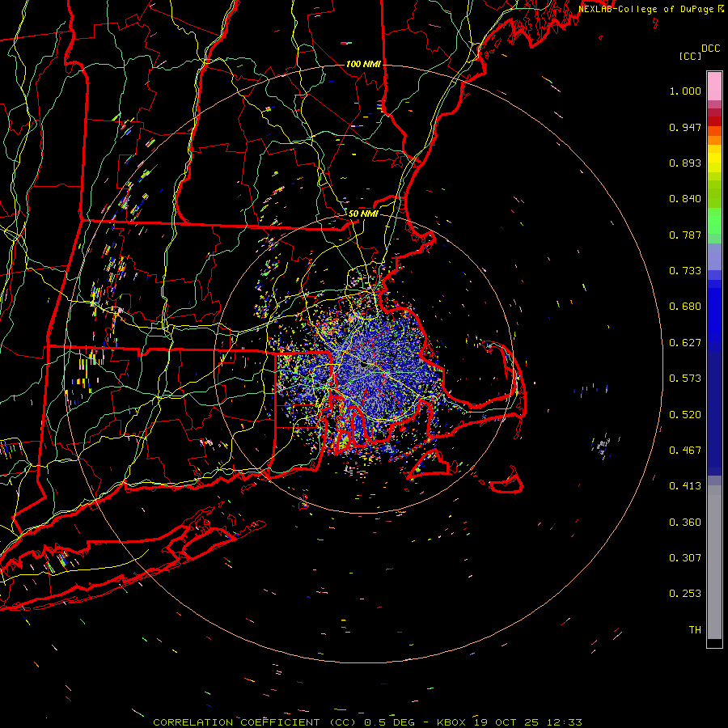Viewport: 728px width, 728px height.
Task: Select the 0.680 scale label
Action: click(x=685, y=307)
